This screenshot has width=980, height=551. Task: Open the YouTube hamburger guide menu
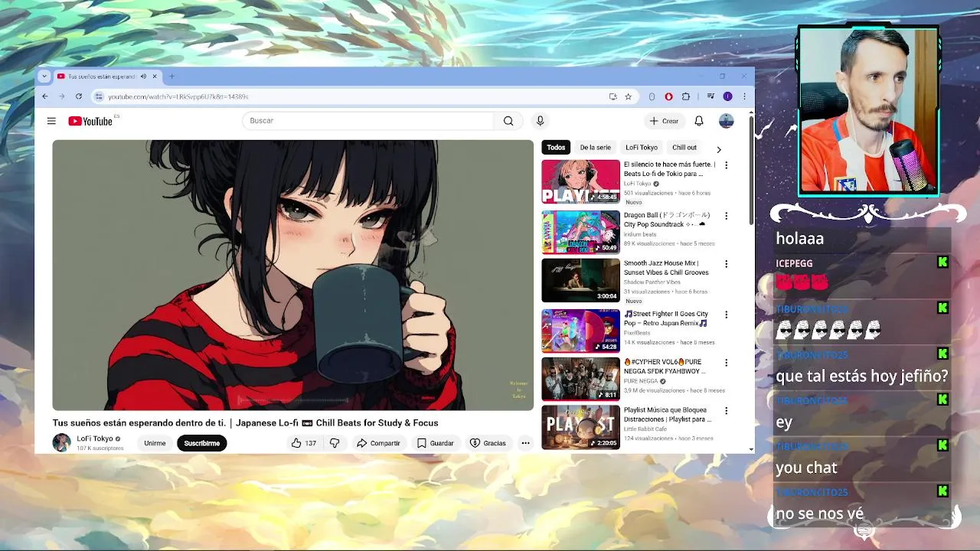(51, 121)
